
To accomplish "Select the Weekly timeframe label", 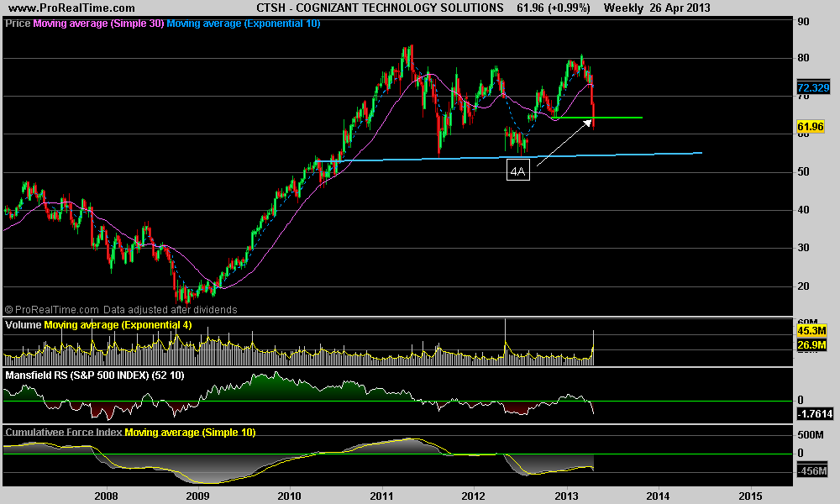I will 623,8.
